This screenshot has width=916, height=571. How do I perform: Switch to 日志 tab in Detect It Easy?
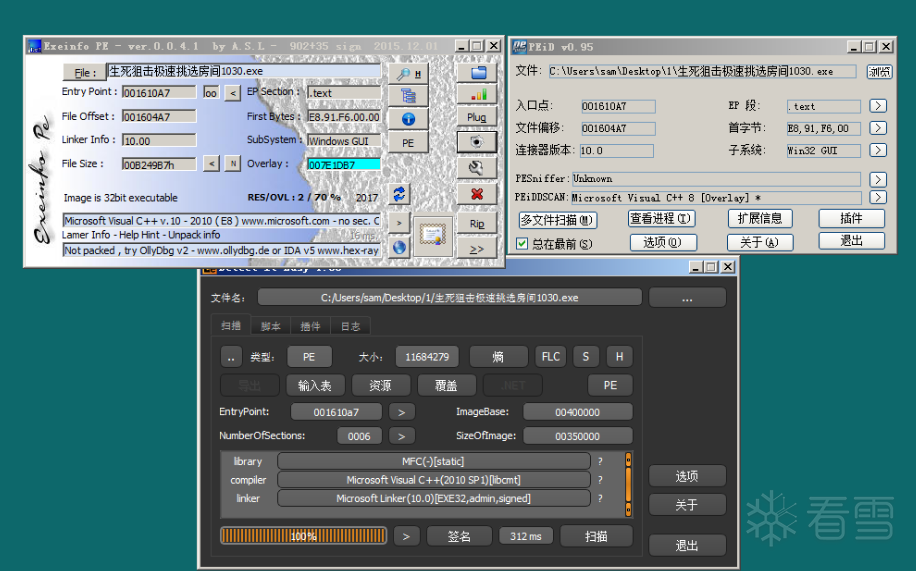click(x=351, y=327)
